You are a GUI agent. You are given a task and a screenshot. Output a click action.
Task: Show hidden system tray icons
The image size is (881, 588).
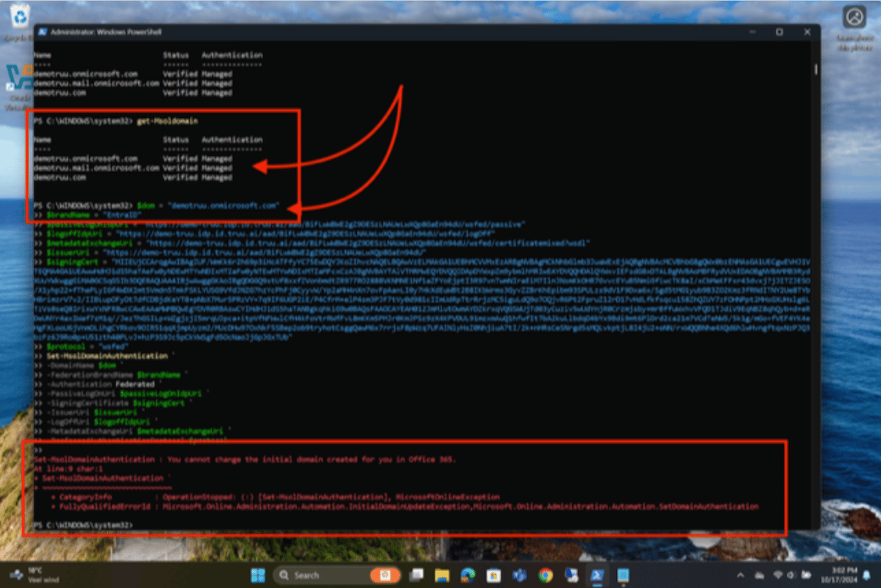pyautogui.click(x=740, y=575)
